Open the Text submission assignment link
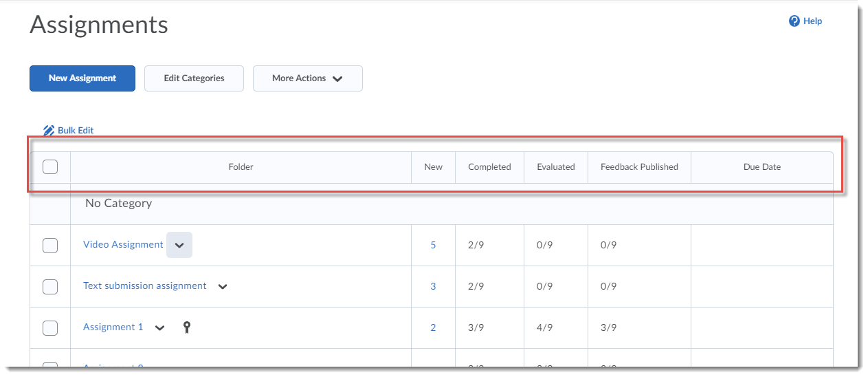The image size is (868, 377). pos(144,286)
